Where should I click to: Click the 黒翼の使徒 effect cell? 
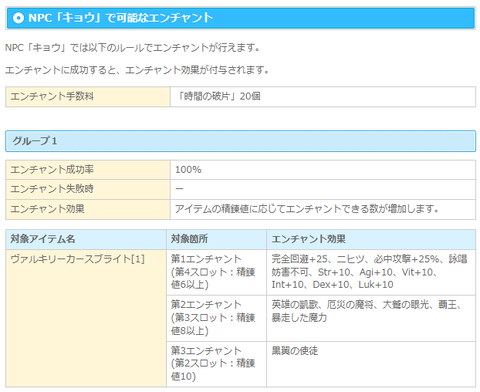371,364
